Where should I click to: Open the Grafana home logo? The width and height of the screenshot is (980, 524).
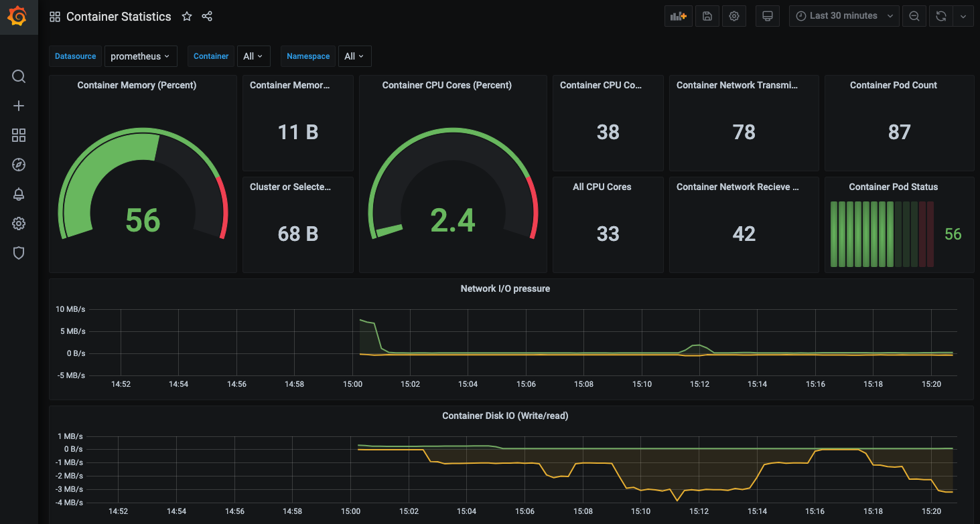[18, 16]
